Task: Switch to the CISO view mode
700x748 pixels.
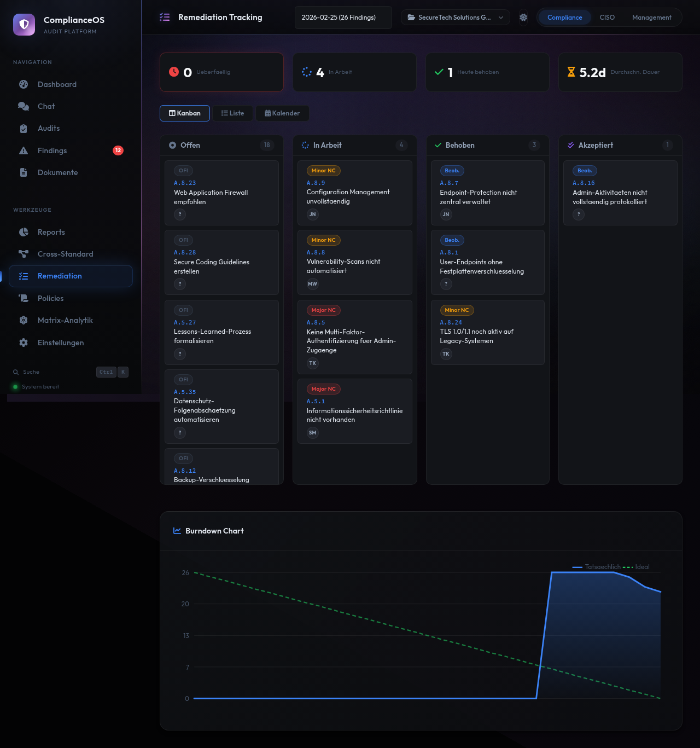Action: click(606, 18)
